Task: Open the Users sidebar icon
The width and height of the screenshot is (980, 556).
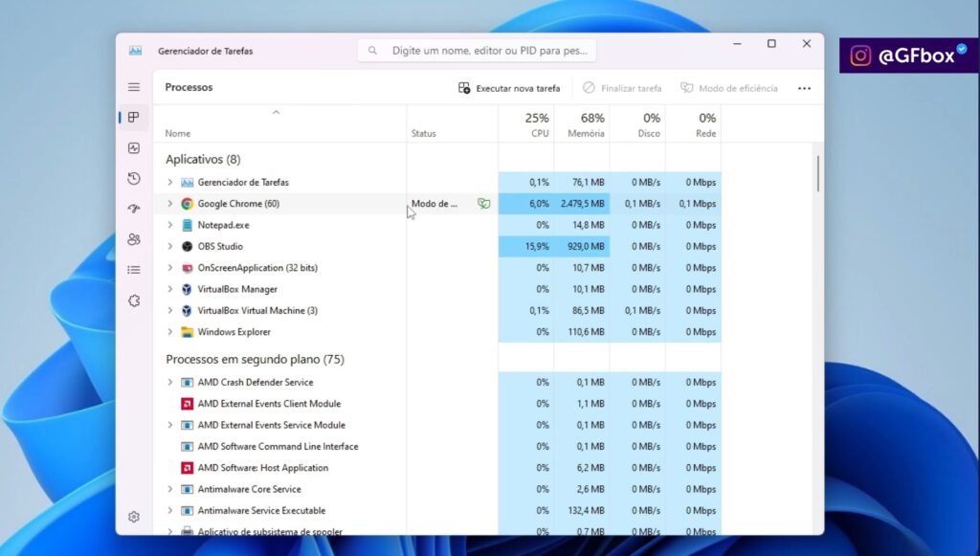Action: [134, 239]
